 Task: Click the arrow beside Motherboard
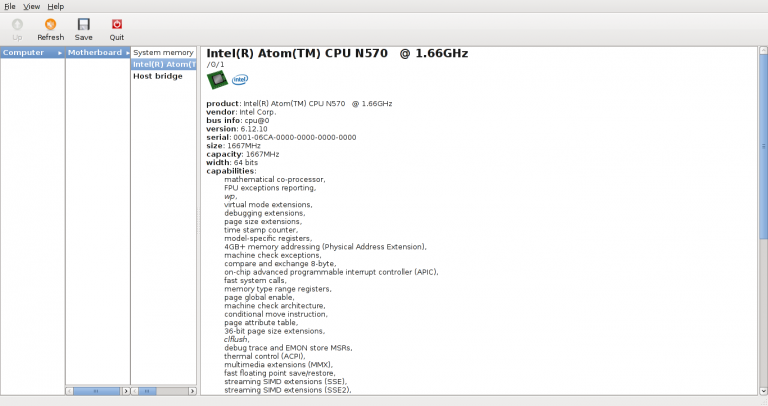pyautogui.click(x=126, y=52)
